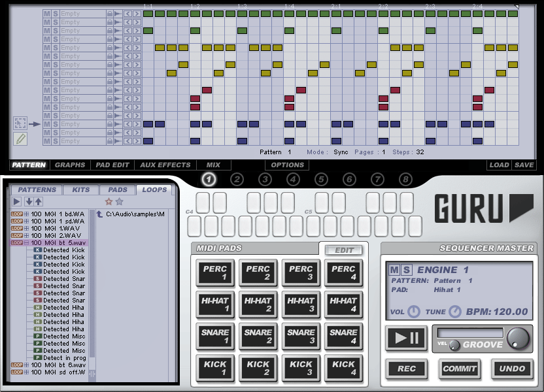The image size is (544, 392).
Task: Click the SAVE button
Action: click(x=524, y=165)
